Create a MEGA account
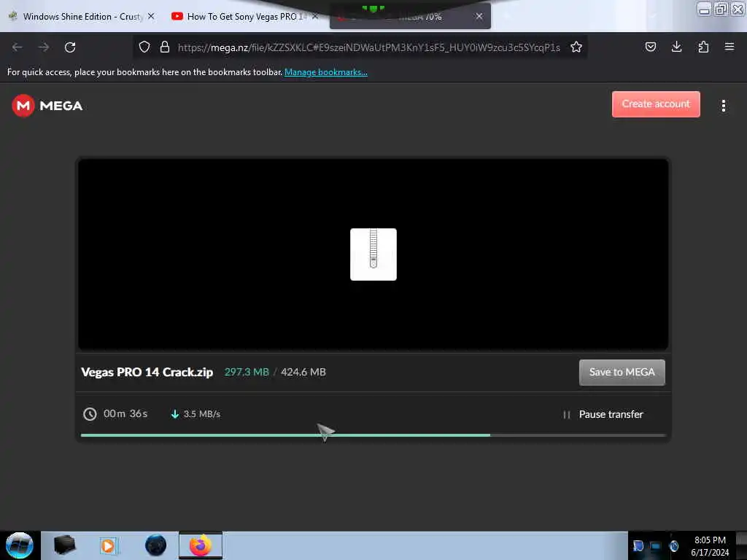Screen dimensions: 747x560 coord(656,104)
